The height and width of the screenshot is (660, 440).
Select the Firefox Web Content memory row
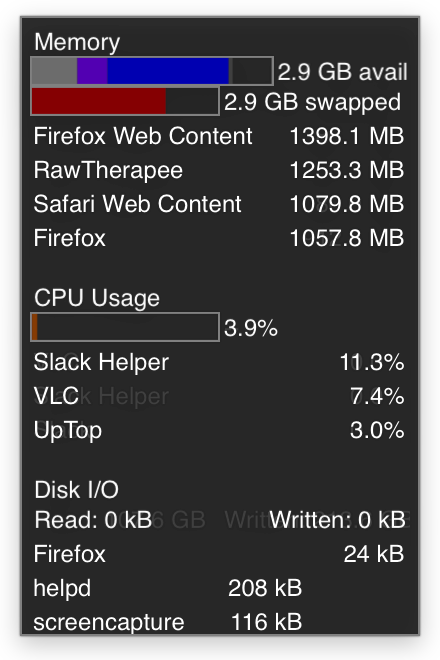click(x=219, y=136)
